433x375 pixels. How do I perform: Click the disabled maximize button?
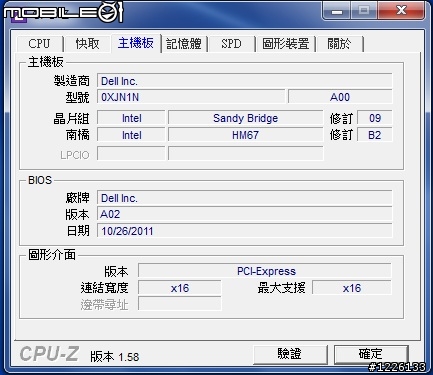[364, 10]
